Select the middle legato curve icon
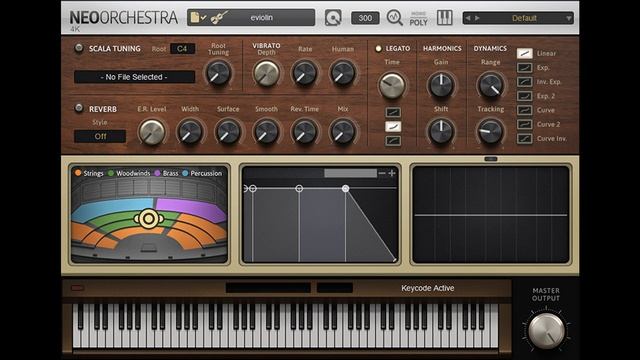Image resolution: width=640 pixels, height=360 pixels. pyautogui.click(x=393, y=127)
